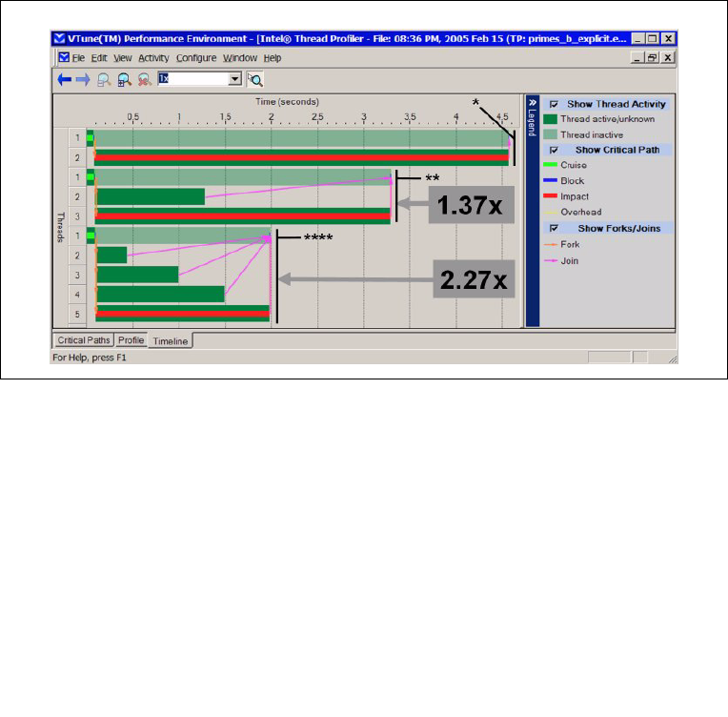Select thread 5 row label in bottom group
Image resolution: width=728 pixels, height=717 pixels.
tap(77, 314)
